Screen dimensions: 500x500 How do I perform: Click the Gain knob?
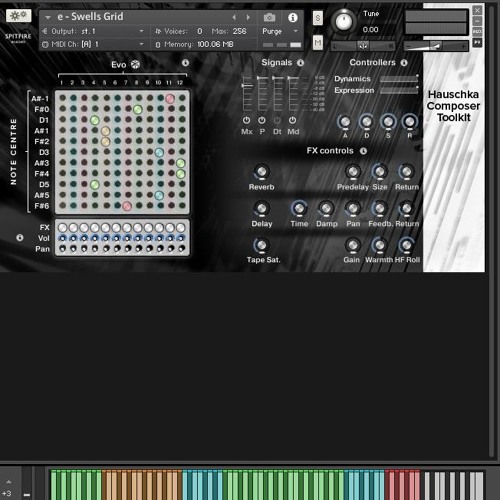tap(353, 245)
